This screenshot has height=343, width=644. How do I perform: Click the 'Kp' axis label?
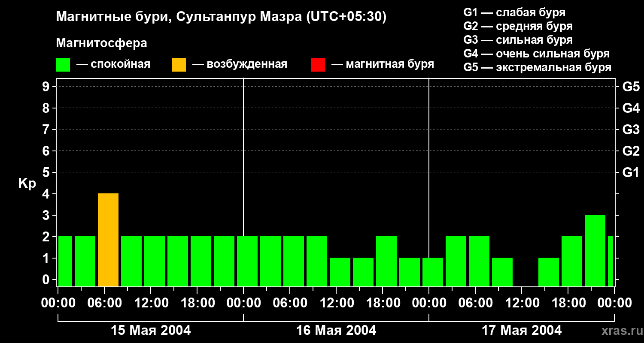(x=27, y=184)
